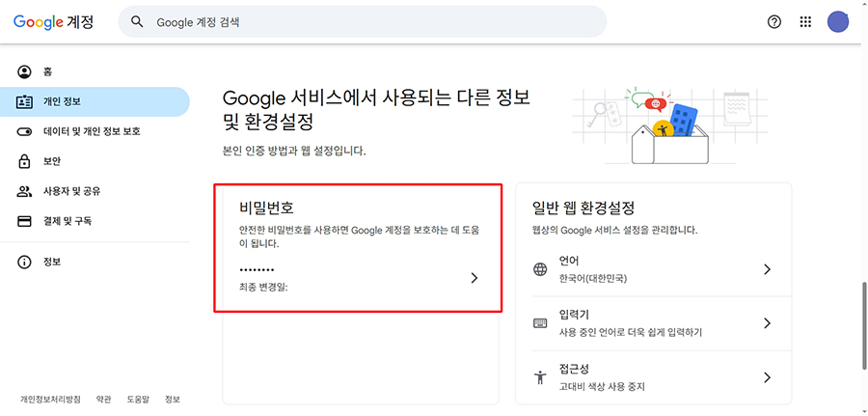Image resolution: width=868 pixels, height=416 pixels.
Task: Click the search magnifier icon
Action: [137, 21]
